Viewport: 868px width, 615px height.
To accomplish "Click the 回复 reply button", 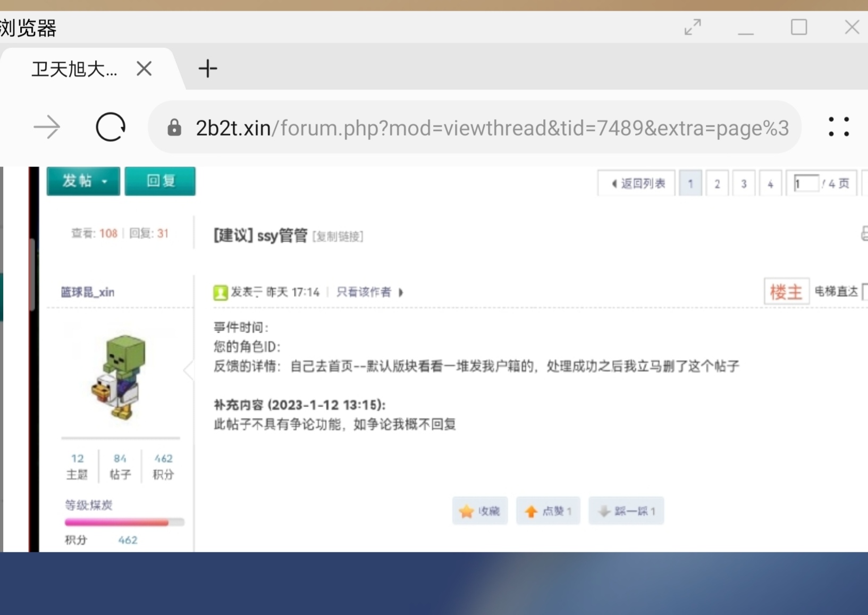I will [159, 181].
